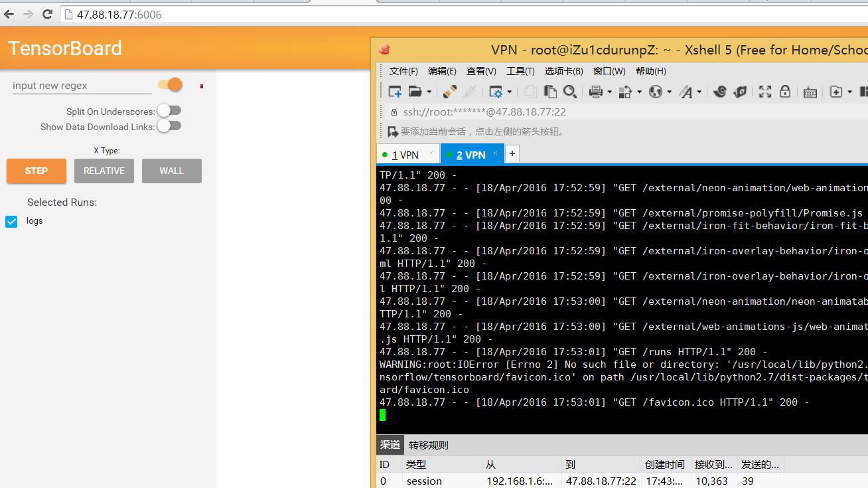Screen dimensions: 868x488
Task: Expand the Print dropdown arrow
Action: 609,92
